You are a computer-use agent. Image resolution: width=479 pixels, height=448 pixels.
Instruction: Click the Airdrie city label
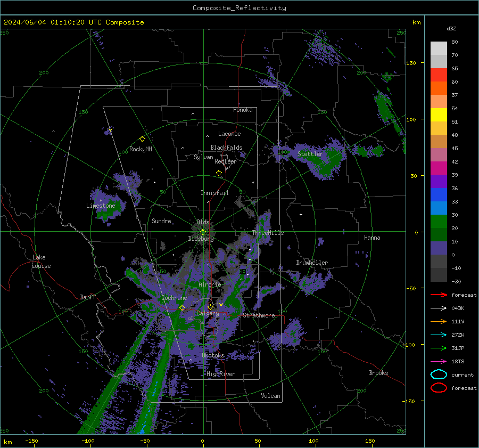[x=210, y=284]
